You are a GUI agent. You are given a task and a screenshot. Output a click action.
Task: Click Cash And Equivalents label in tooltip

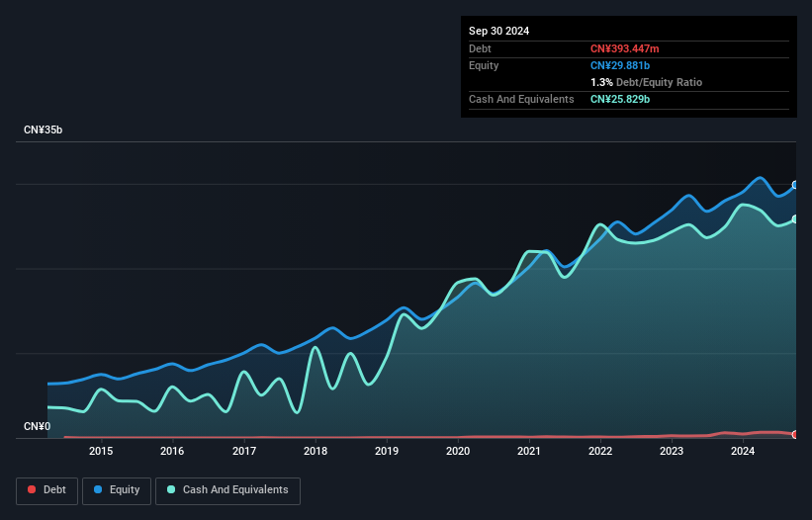click(521, 99)
